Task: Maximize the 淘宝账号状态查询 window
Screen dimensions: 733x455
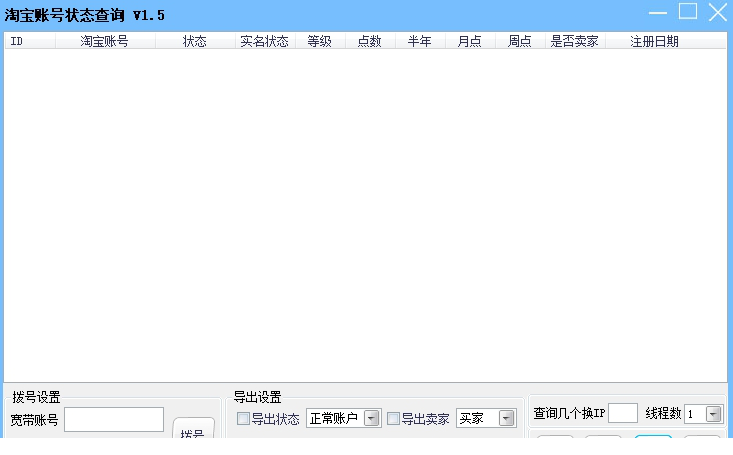Action: [688, 12]
